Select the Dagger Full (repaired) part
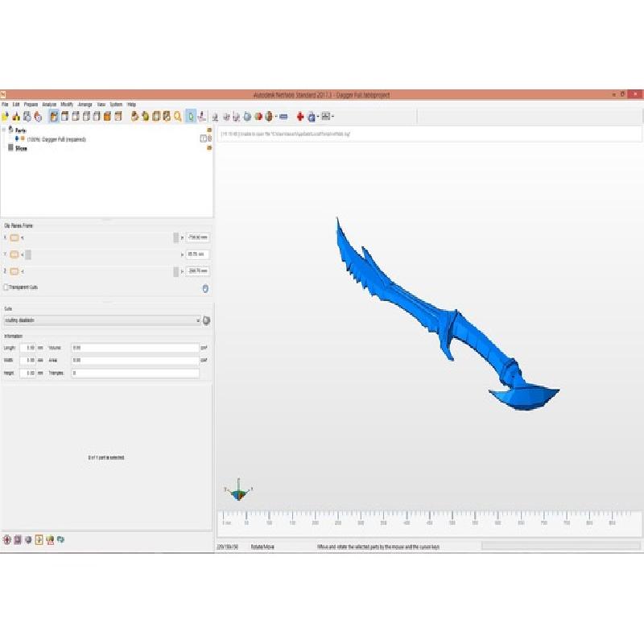Viewport: 644px width, 644px height. pyautogui.click(x=56, y=139)
